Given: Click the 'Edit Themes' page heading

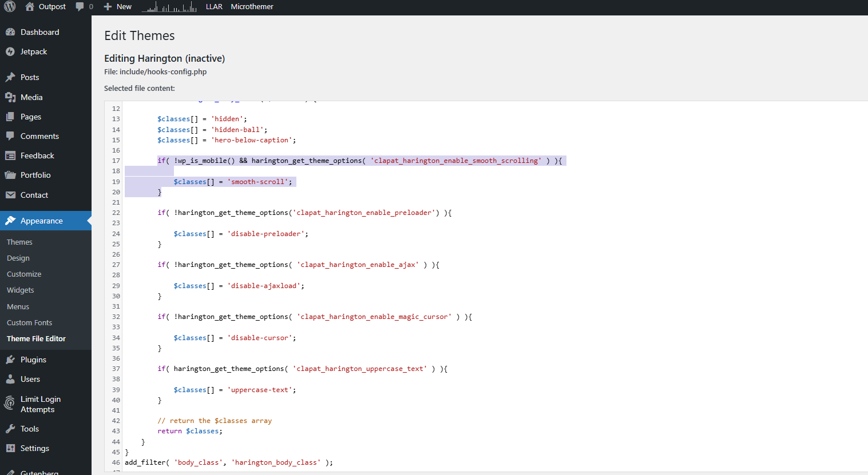Looking at the screenshot, I should [x=140, y=35].
